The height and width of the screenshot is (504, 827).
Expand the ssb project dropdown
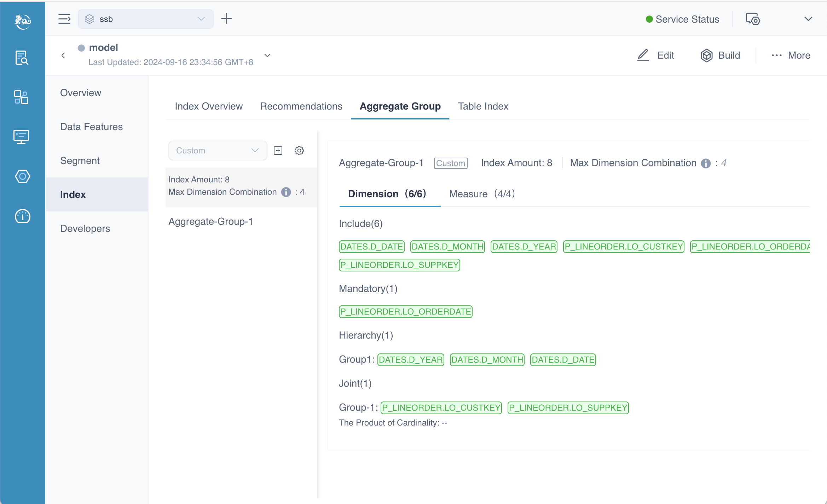[145, 19]
